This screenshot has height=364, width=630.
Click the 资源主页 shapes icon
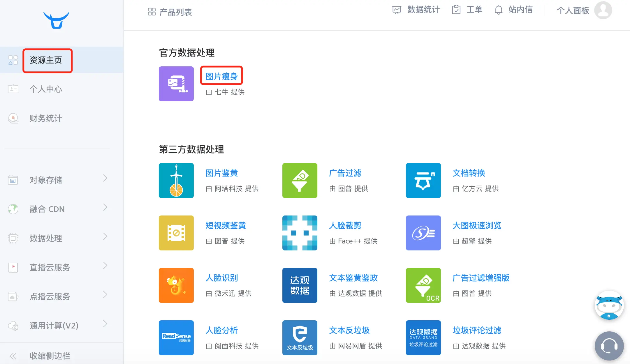click(13, 60)
